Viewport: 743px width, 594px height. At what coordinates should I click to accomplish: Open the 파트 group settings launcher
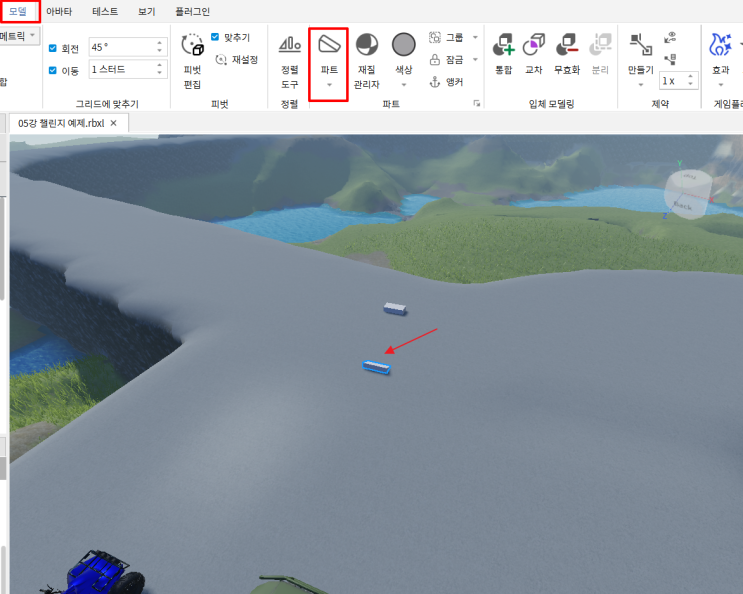pos(477,103)
